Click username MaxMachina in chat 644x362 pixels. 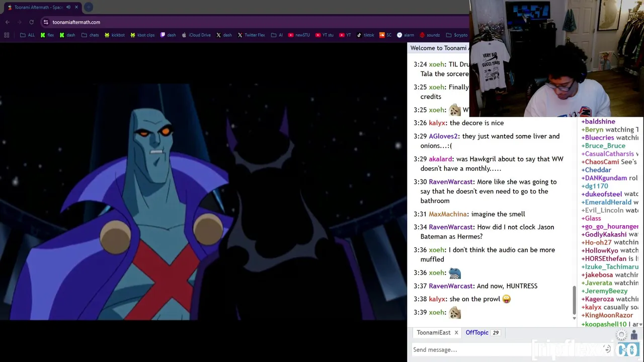[x=448, y=214]
